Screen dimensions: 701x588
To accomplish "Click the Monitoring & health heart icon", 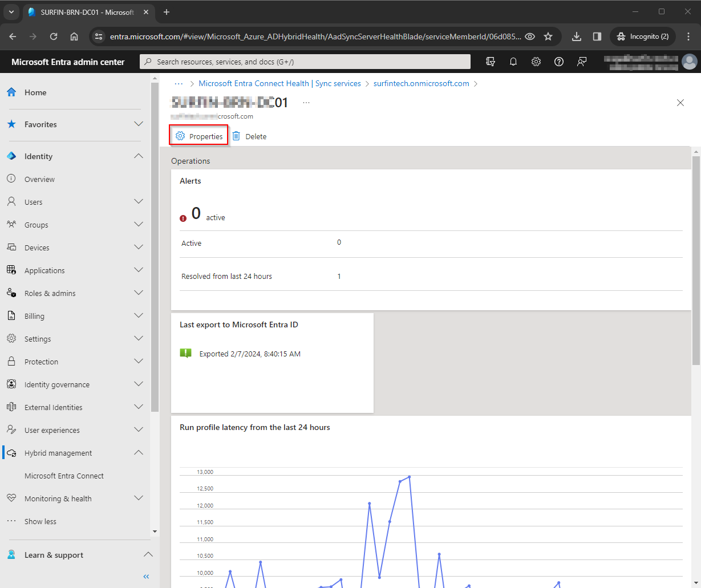I will [x=11, y=498].
